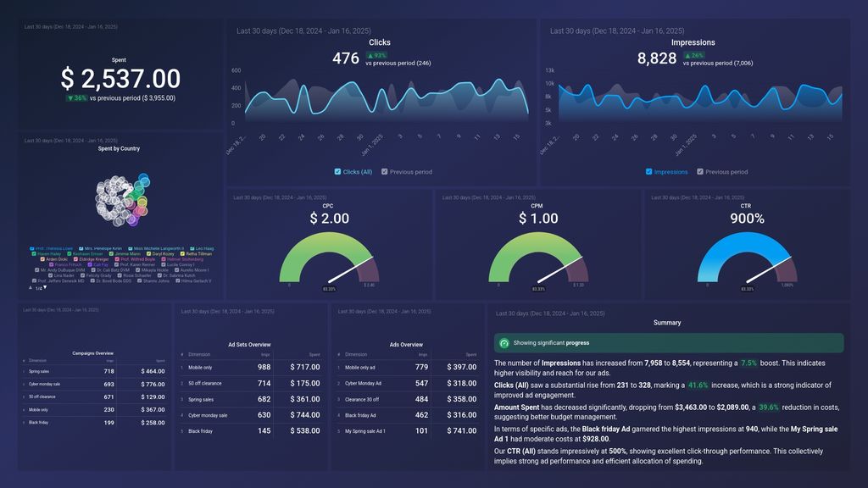The width and height of the screenshot is (868, 488).
Task: Sort Ads Overview by Impr. column header
Action: pyautogui.click(x=423, y=354)
